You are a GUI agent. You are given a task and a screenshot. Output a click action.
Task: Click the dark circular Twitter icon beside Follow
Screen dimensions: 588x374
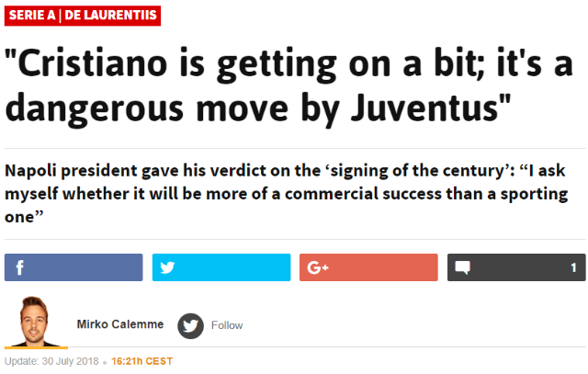(190, 325)
